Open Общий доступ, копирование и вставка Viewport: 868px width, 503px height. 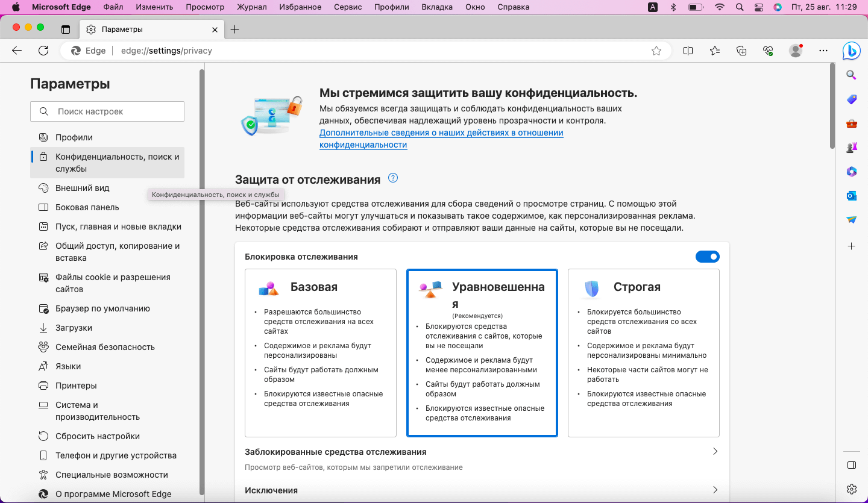coord(107,252)
